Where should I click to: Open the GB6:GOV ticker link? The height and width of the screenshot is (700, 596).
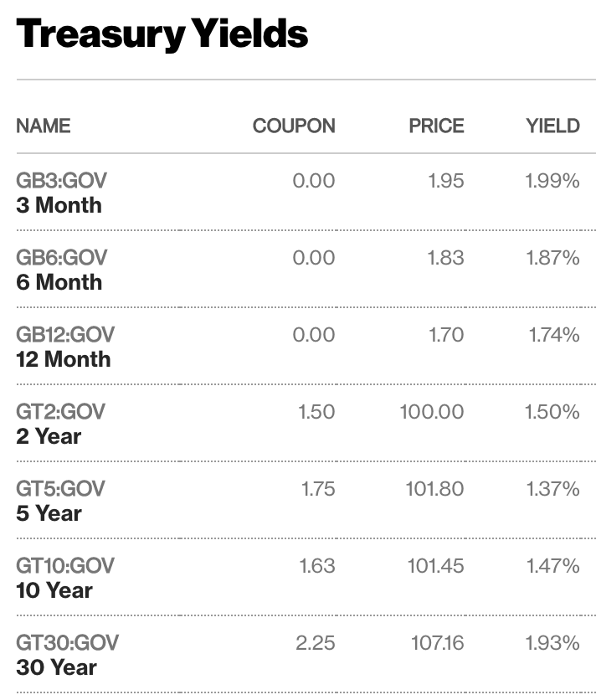tap(62, 258)
